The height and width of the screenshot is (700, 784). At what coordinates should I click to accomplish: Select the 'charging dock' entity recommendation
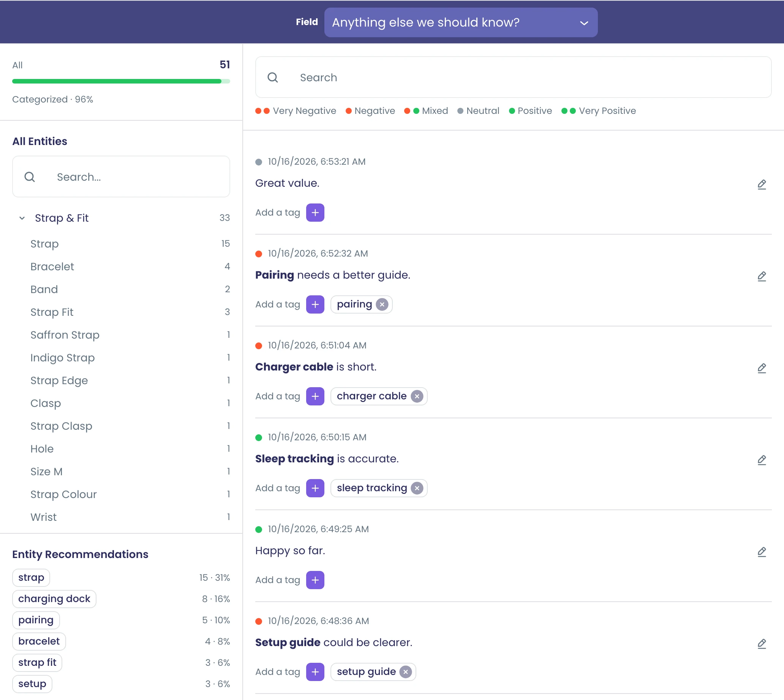(x=54, y=599)
